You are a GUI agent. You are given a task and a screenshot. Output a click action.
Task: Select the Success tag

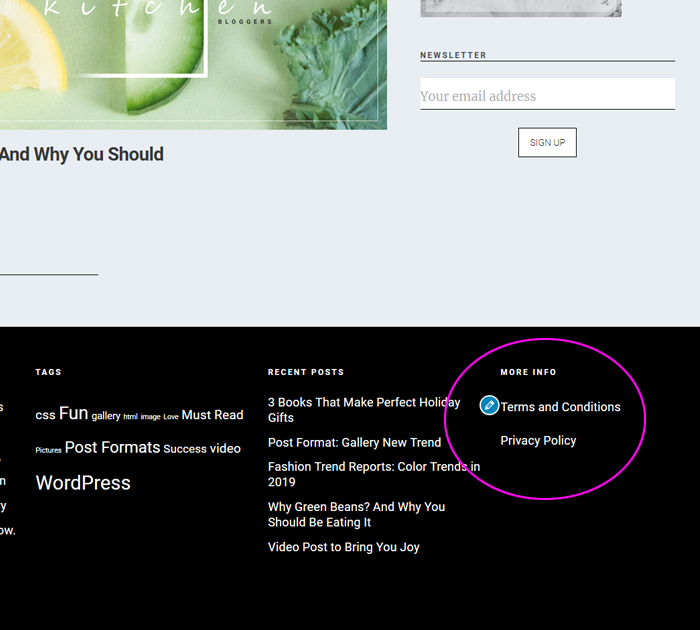coord(185,449)
